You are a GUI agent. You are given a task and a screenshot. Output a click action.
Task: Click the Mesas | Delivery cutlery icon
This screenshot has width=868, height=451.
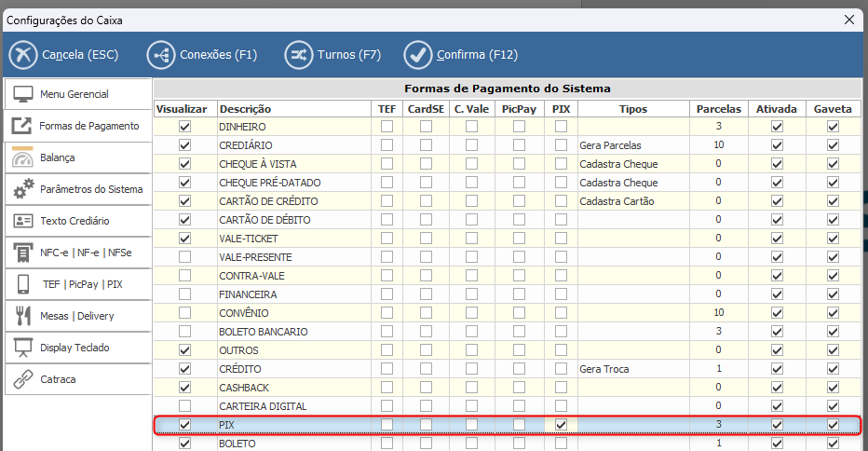23,316
